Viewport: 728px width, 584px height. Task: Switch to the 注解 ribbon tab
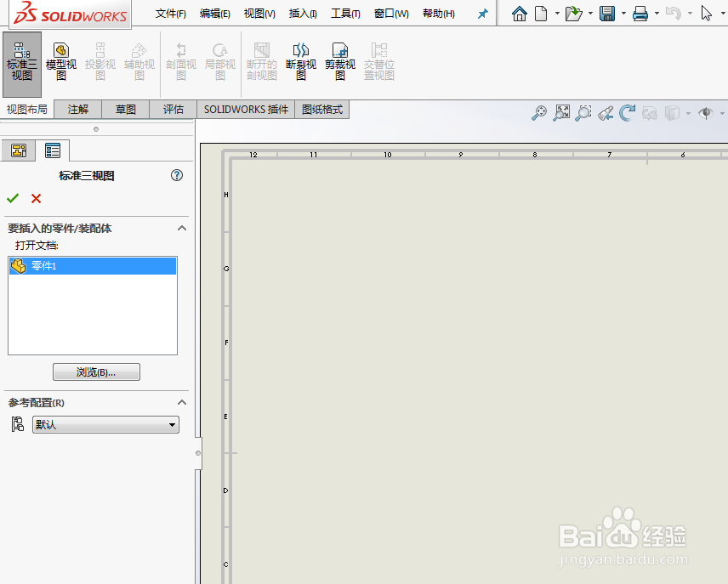77,109
